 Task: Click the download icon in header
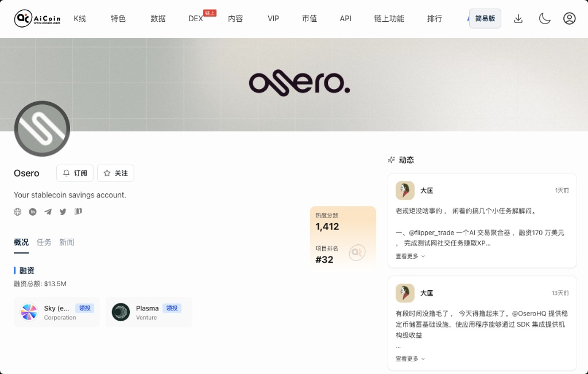pos(519,18)
